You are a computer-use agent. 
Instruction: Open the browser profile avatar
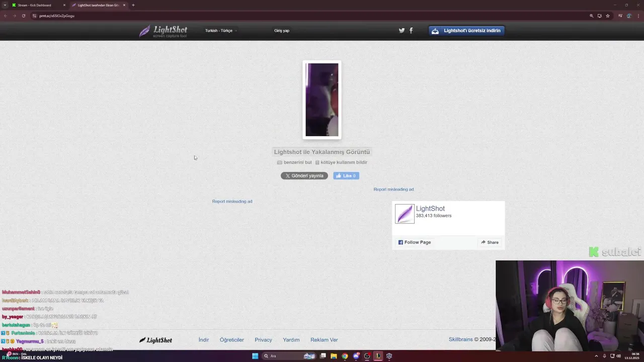629,16
